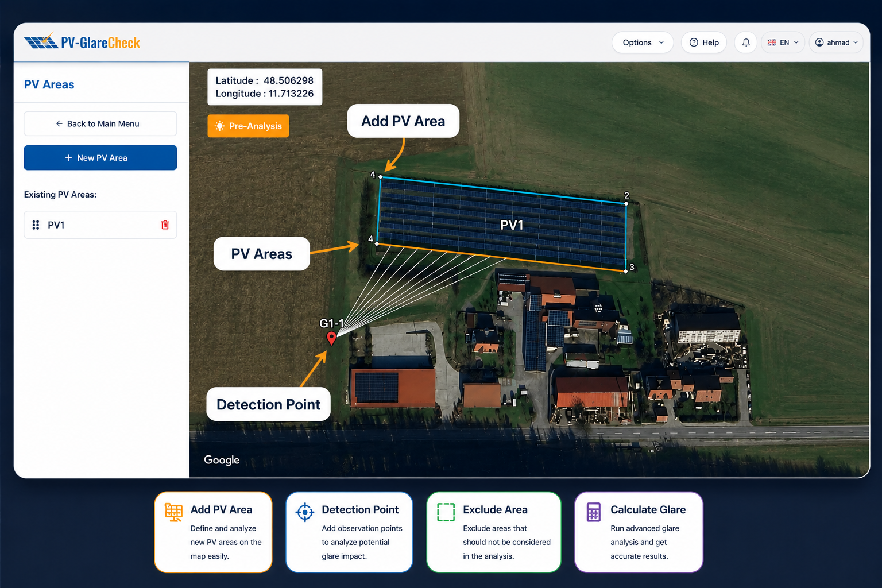The width and height of the screenshot is (882, 588).
Task: Expand the EN language chevron
Action: coord(796,42)
